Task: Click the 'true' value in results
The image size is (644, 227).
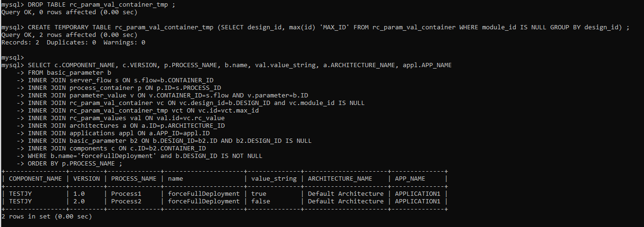Action: coord(259,194)
